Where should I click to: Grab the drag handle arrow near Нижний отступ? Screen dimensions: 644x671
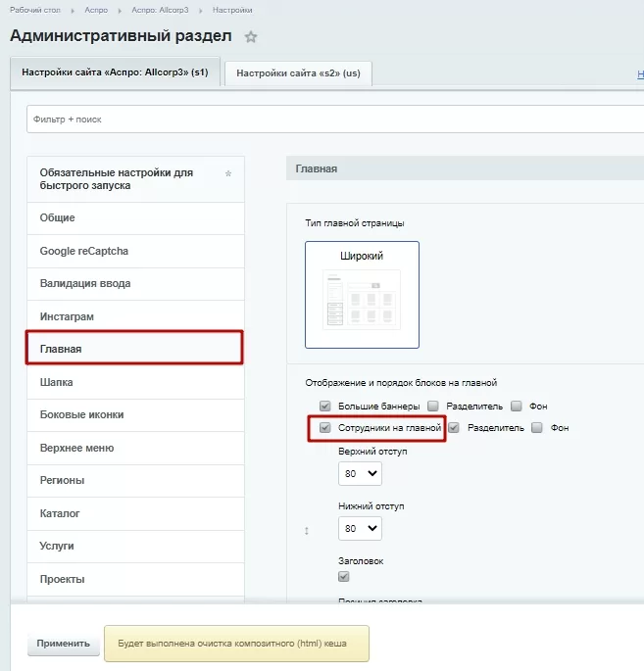tap(307, 531)
